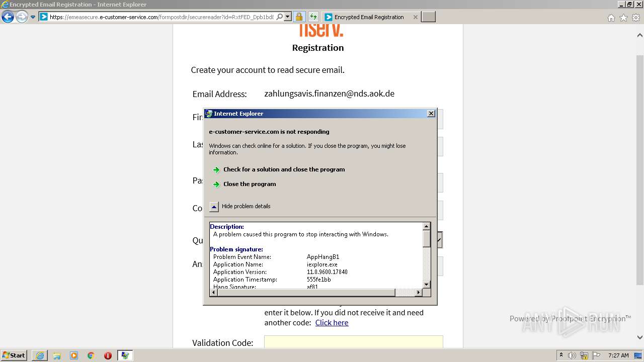Click details box scroll right arrow
Viewport: 644px width, 362px height.
pyautogui.click(x=419, y=293)
